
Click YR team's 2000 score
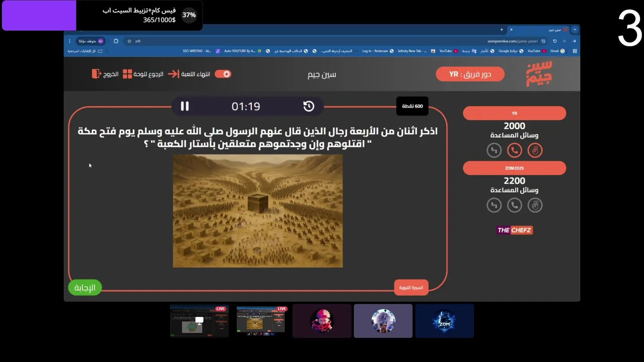click(x=514, y=126)
